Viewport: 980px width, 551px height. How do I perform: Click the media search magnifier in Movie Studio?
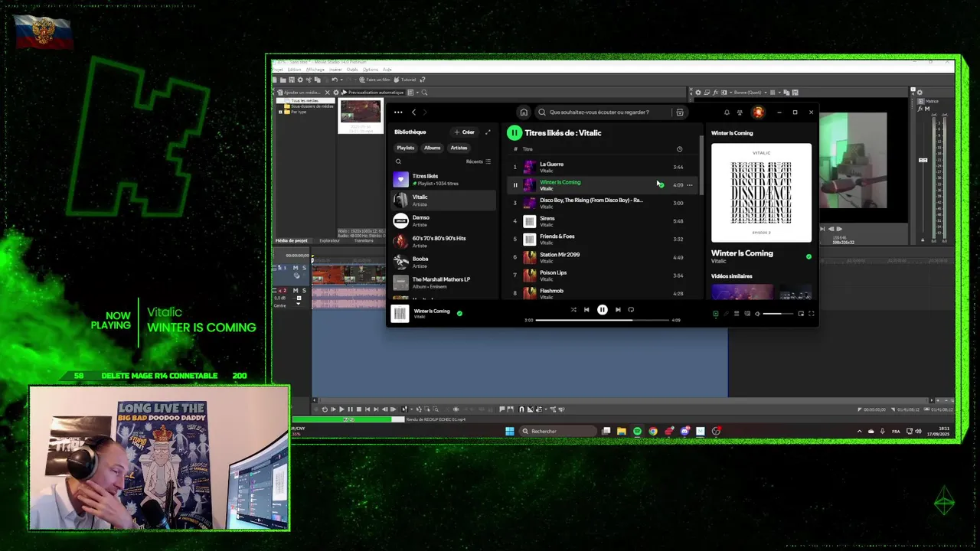424,93
